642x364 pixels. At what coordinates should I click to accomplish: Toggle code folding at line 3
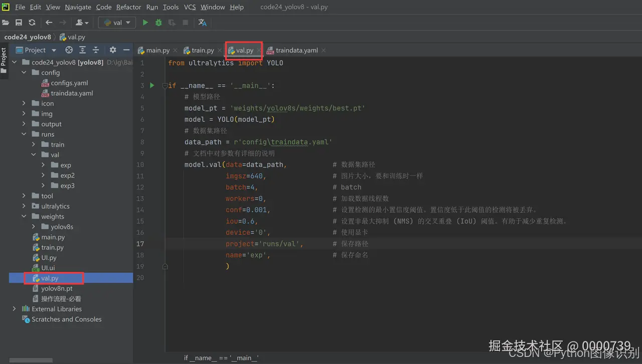(x=165, y=86)
